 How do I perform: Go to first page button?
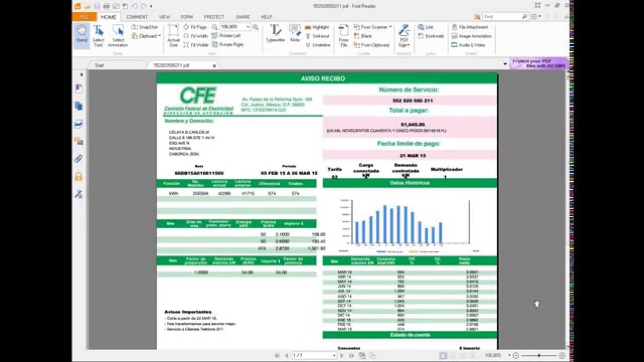click(277, 355)
